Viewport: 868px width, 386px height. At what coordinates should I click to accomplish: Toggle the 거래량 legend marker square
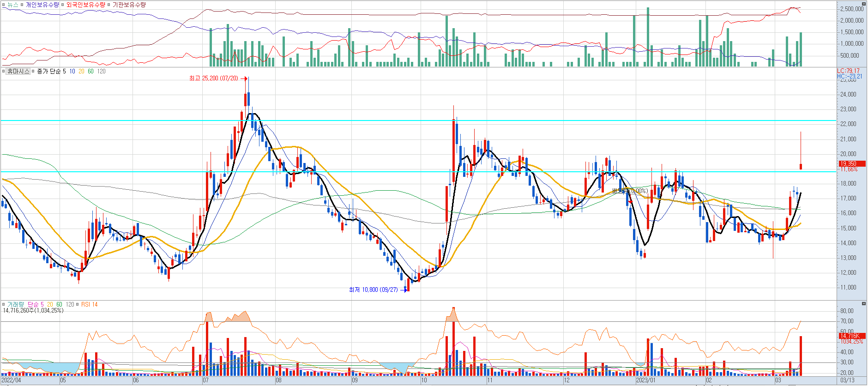(x=4, y=304)
